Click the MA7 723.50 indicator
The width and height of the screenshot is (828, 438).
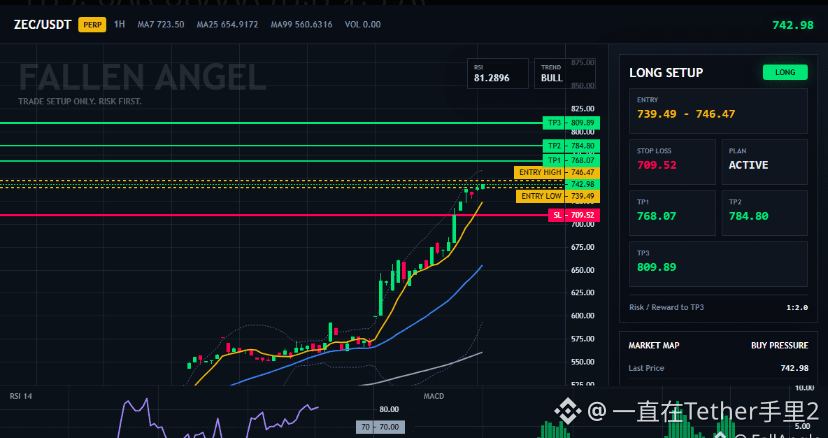(x=161, y=24)
